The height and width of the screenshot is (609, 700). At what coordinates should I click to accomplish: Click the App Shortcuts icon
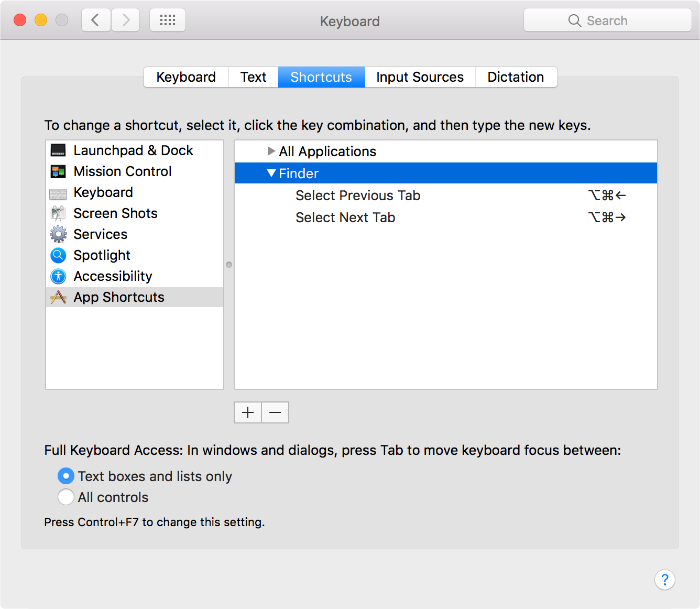pos(58,297)
